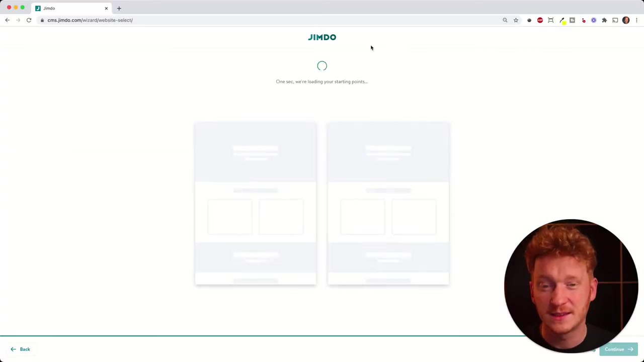Go Back in the wizard
Image resolution: width=644 pixels, height=362 pixels.
pyautogui.click(x=20, y=349)
